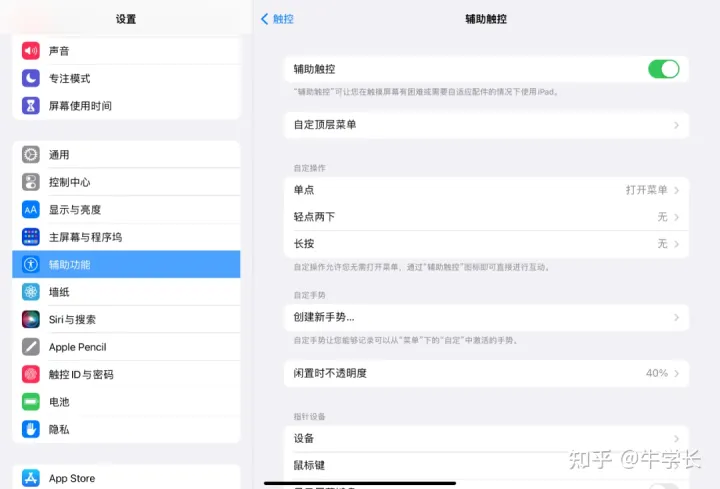Select 通用 in the sidebar

pos(126,155)
